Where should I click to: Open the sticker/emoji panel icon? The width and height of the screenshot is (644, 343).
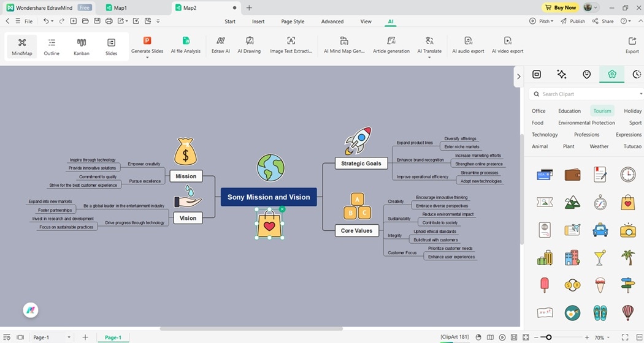click(x=586, y=74)
